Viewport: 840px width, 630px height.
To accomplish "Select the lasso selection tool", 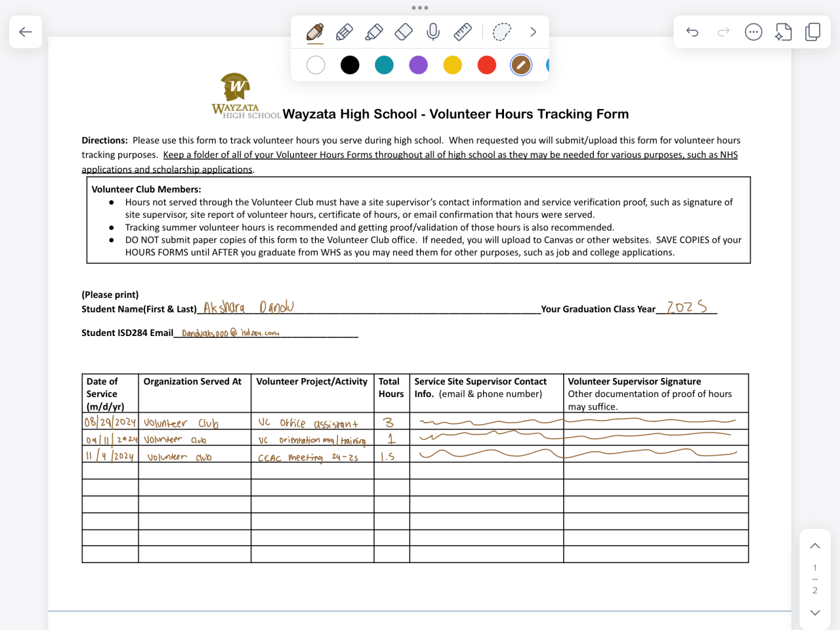I will click(x=502, y=32).
